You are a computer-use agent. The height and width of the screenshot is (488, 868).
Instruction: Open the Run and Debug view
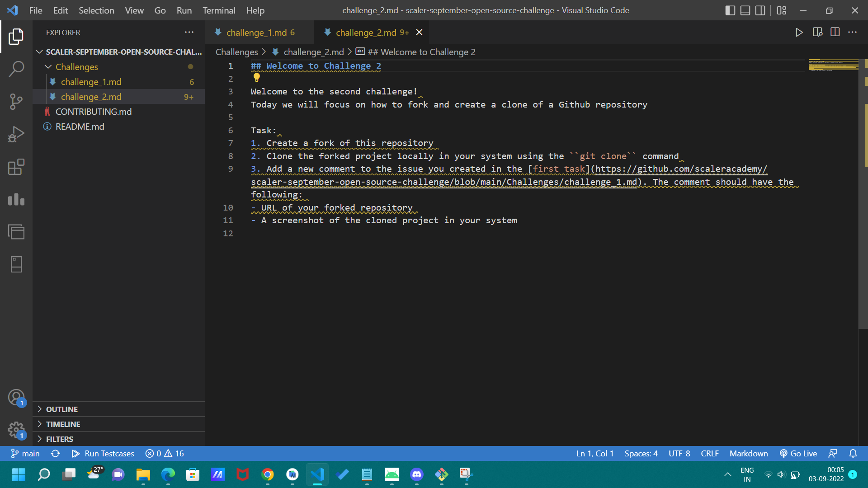(16, 134)
